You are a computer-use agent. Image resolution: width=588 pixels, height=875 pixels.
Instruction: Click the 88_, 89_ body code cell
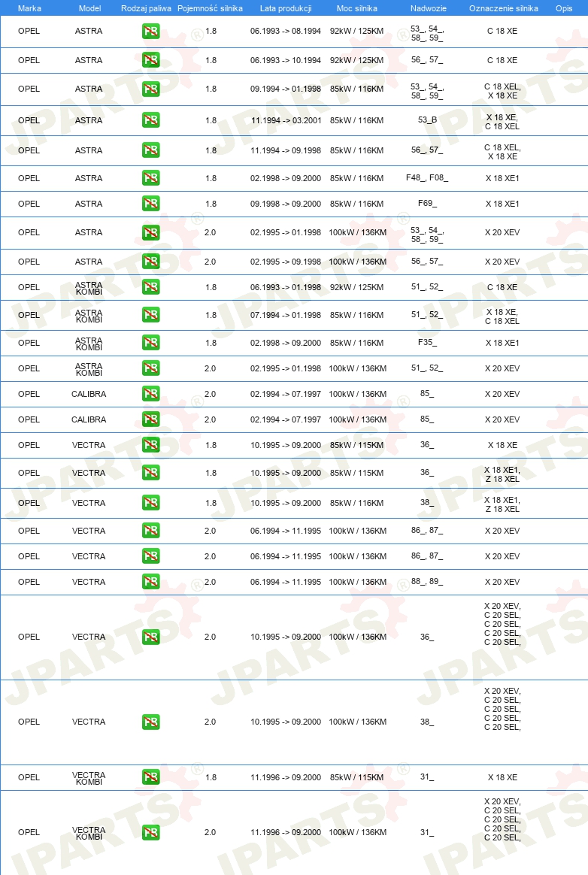pyautogui.click(x=427, y=581)
